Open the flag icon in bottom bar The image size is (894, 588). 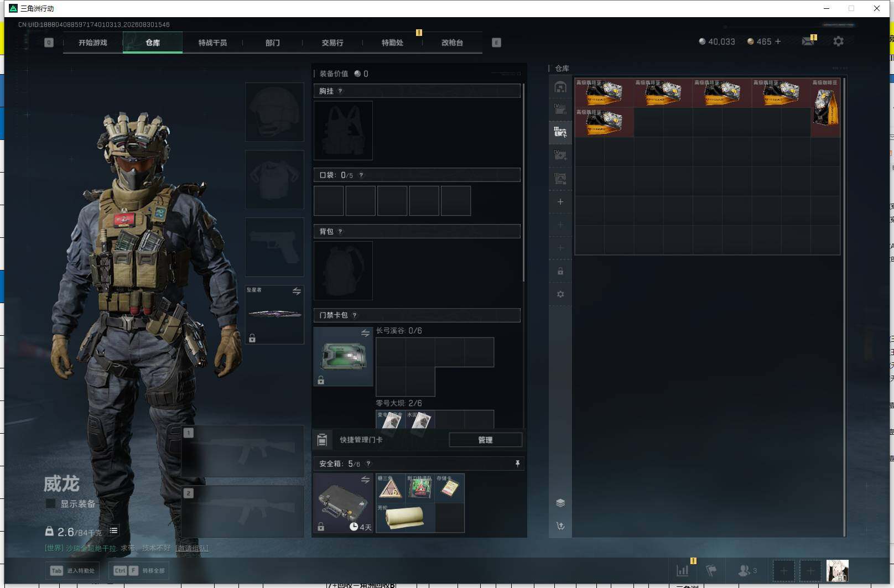(711, 570)
